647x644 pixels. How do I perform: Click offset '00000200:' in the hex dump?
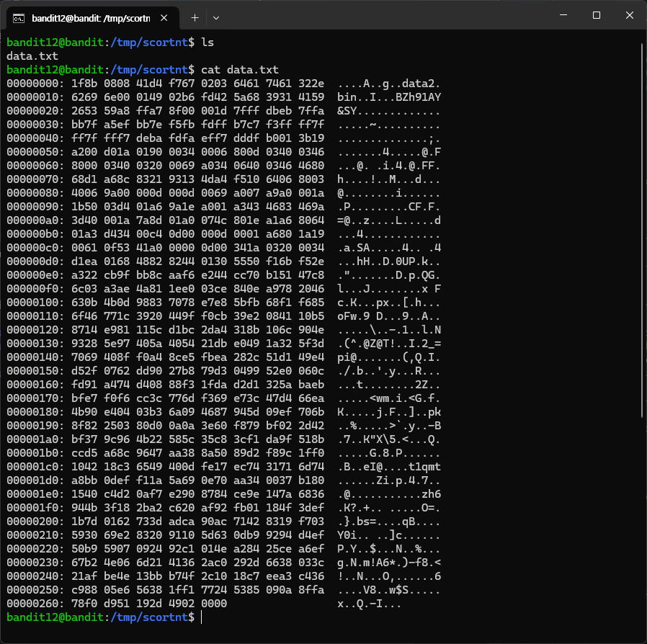tap(35, 522)
